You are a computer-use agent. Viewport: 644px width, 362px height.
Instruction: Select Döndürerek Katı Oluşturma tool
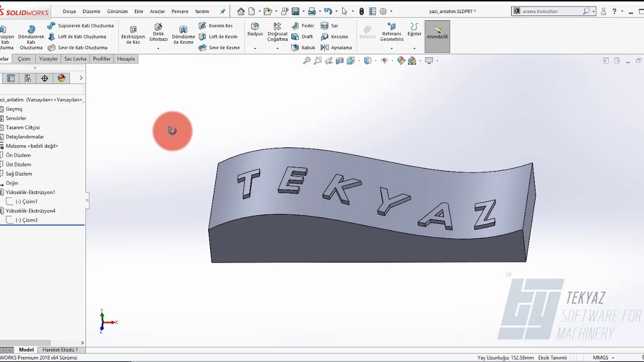tap(31, 38)
